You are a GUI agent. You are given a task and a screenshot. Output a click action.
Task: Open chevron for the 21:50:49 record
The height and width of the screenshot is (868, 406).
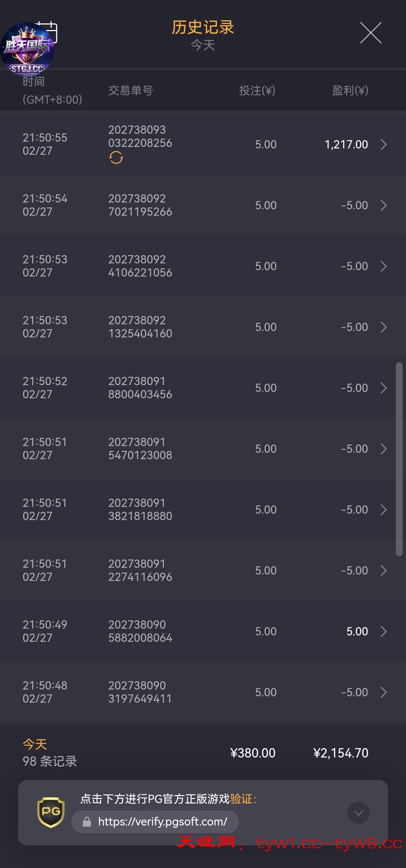click(x=383, y=632)
